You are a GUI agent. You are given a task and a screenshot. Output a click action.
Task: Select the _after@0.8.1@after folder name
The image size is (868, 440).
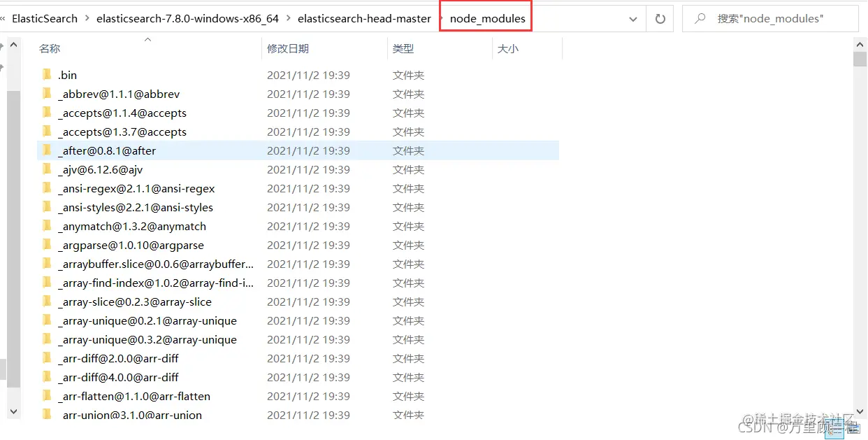point(107,150)
